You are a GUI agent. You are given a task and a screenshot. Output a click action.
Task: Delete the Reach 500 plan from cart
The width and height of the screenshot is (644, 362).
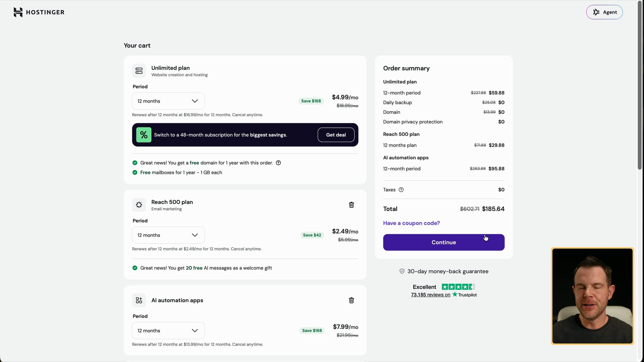pyautogui.click(x=351, y=205)
